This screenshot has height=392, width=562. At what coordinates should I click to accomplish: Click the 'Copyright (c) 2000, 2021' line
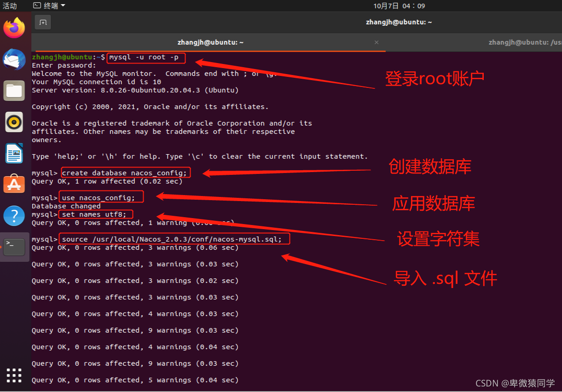[150, 107]
